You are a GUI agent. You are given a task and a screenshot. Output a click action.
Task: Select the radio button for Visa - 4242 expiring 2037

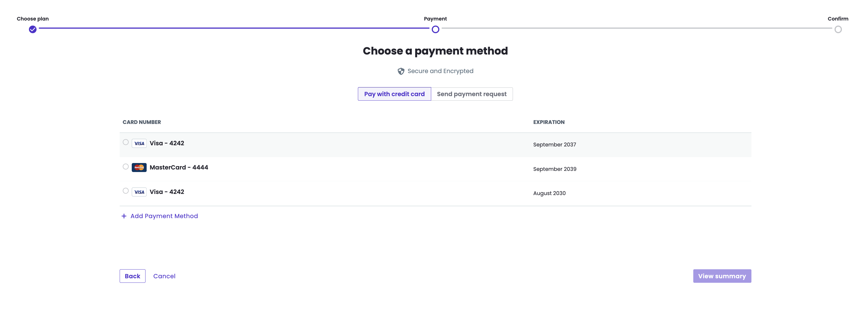click(125, 142)
